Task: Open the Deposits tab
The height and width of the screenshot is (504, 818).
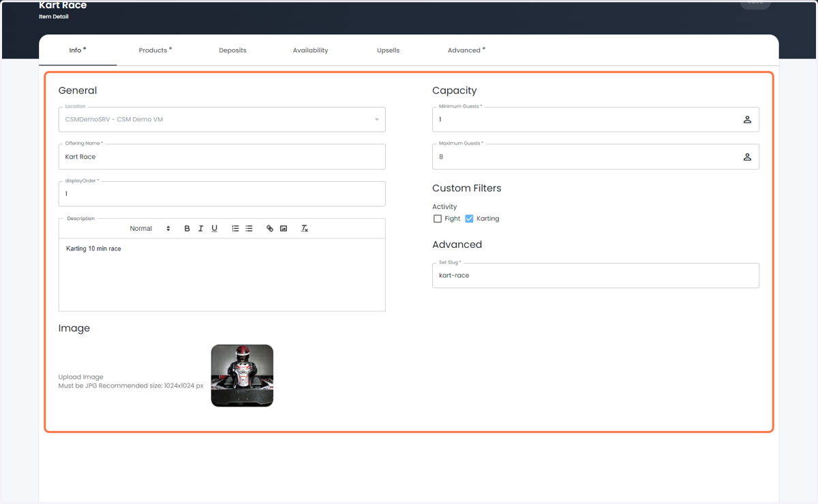Action: click(232, 50)
